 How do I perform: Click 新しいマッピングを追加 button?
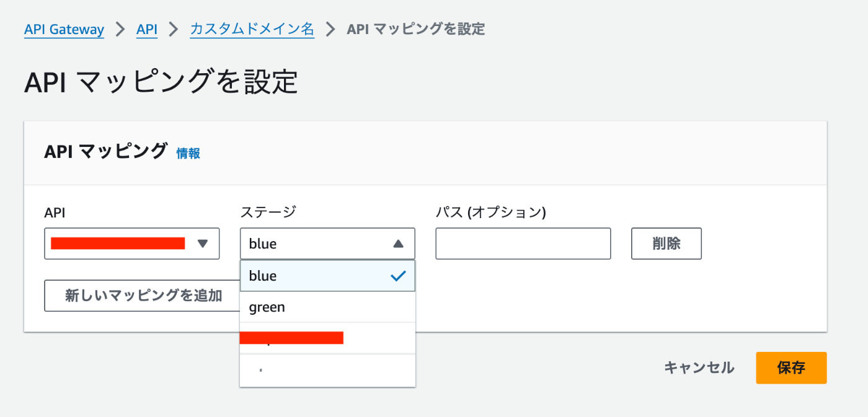(143, 296)
